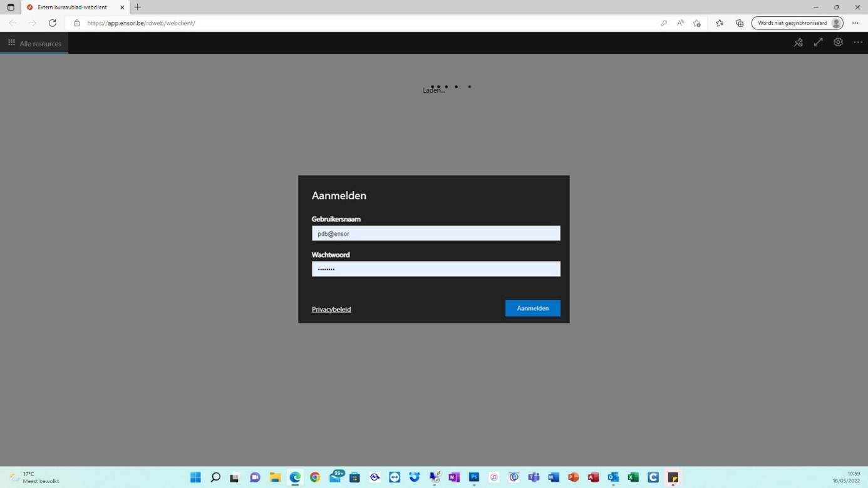The width and height of the screenshot is (868, 488).
Task: Open Edge settings and more menu
Action: click(x=855, y=23)
